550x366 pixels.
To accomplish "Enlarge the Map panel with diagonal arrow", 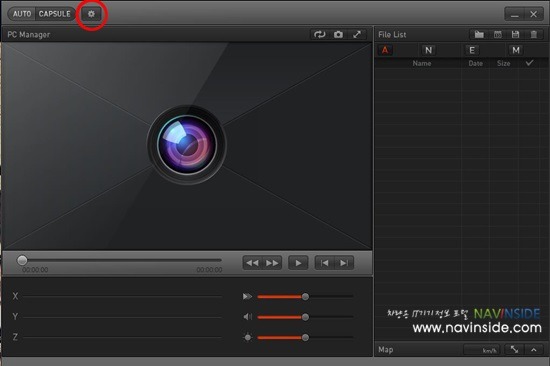I will tap(514, 350).
